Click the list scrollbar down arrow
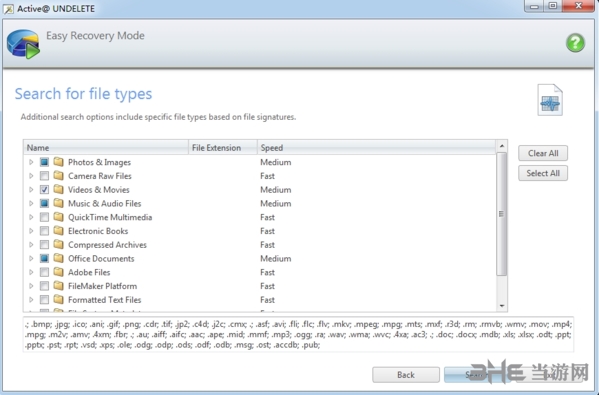 click(502, 306)
